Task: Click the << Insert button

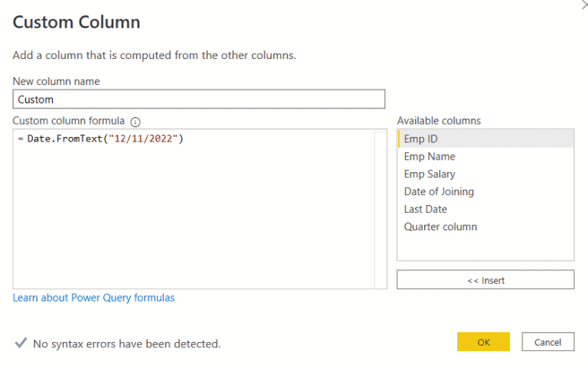Action: coord(485,279)
